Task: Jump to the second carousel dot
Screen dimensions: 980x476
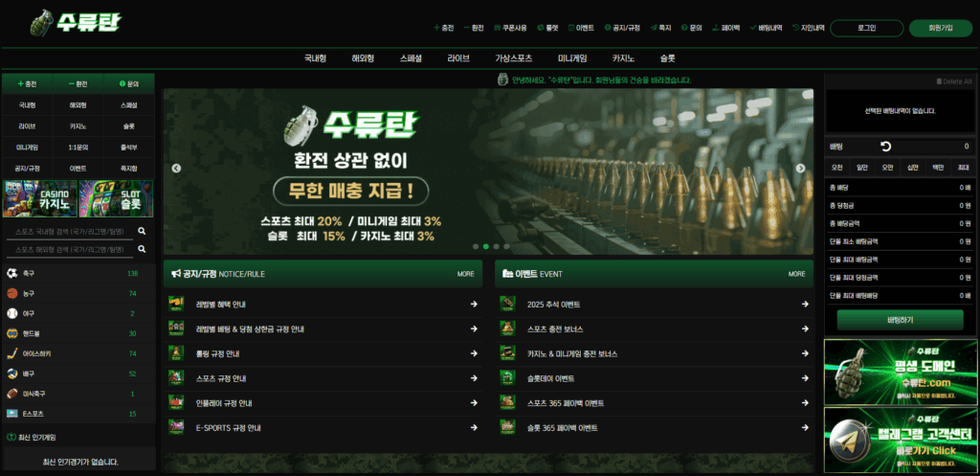Action: (486, 246)
